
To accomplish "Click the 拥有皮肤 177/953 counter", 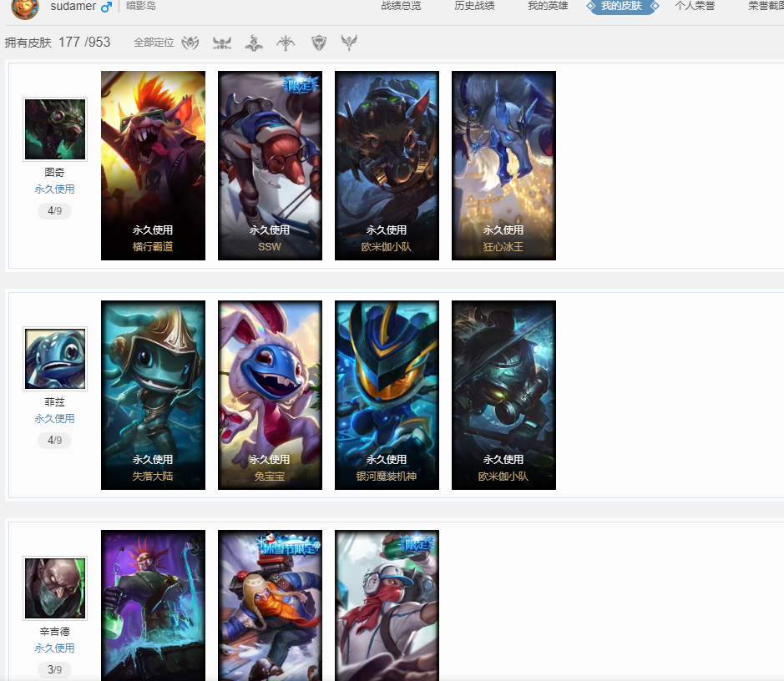I will (x=58, y=43).
